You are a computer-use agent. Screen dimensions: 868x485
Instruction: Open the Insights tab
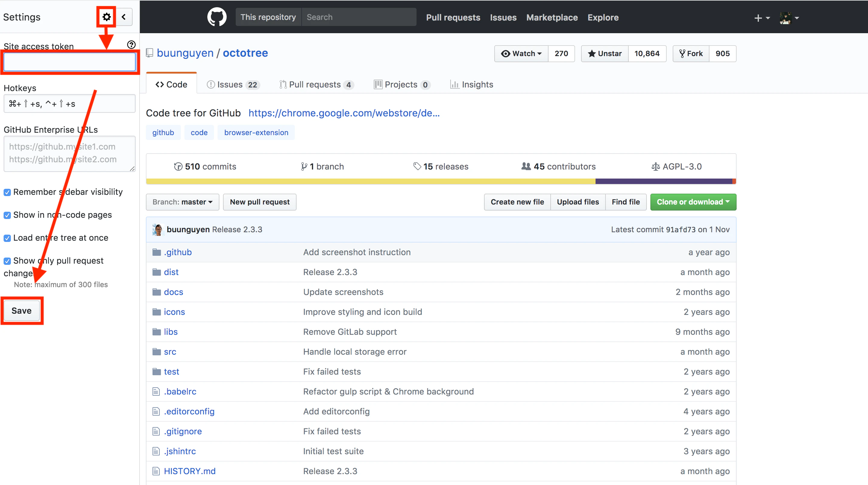click(471, 84)
